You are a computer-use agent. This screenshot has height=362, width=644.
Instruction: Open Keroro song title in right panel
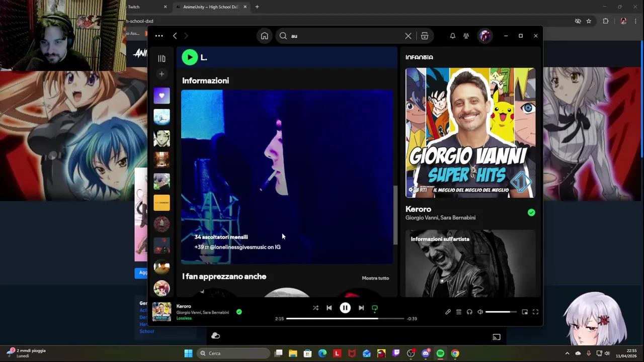point(418,209)
